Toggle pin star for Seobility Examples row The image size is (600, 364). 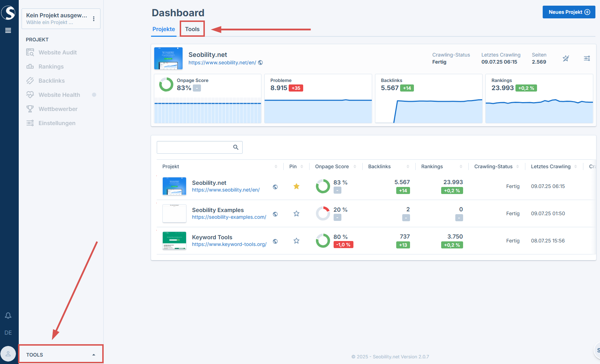point(296,213)
